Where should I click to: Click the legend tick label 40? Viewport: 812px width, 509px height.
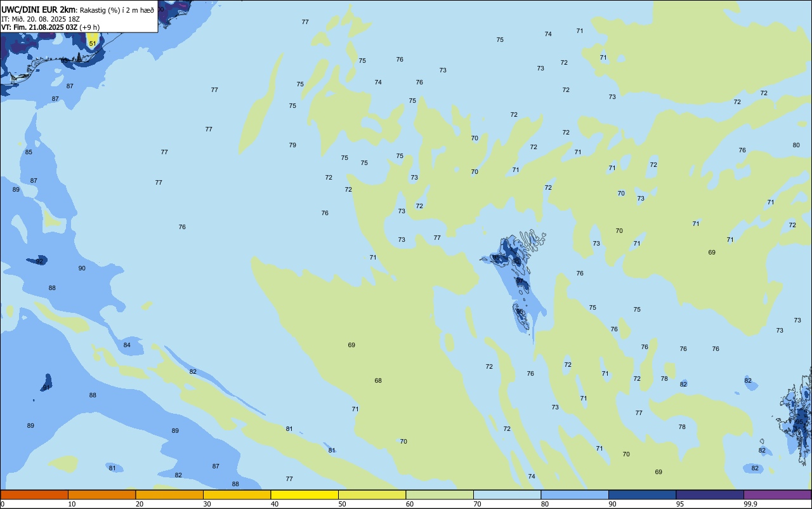275,504
